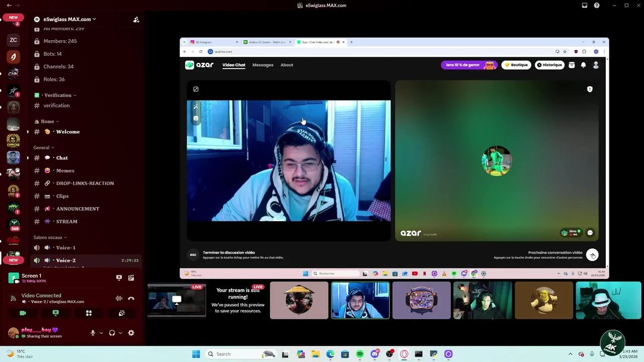Click Windows Start button on taskbar
The width and height of the screenshot is (644, 362).
click(x=196, y=354)
